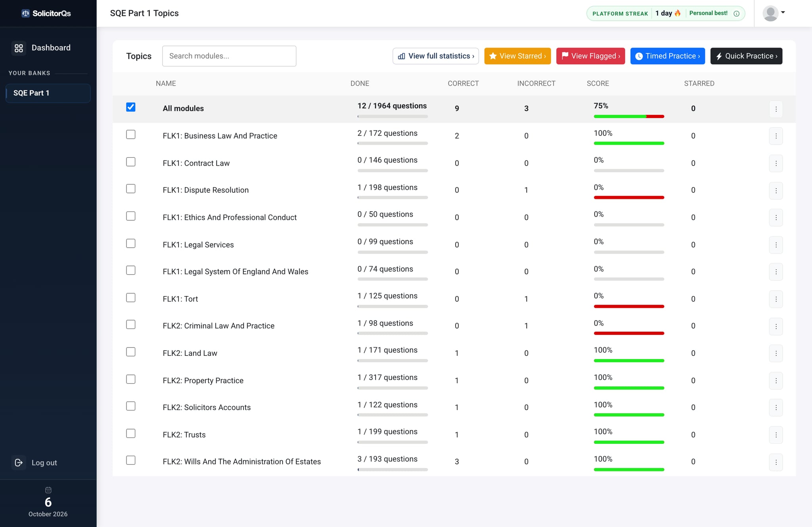Tick the FLK2: Solicitors Accounts checkbox

pos(131,406)
